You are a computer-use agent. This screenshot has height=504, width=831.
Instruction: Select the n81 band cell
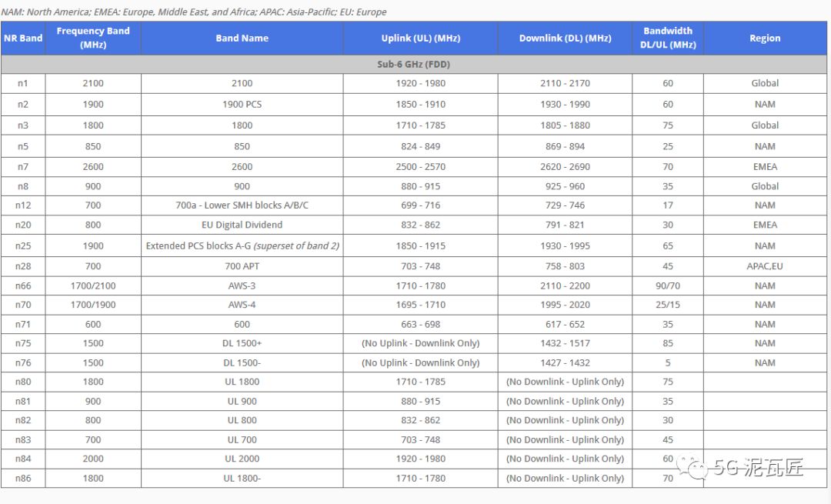[x=23, y=401]
